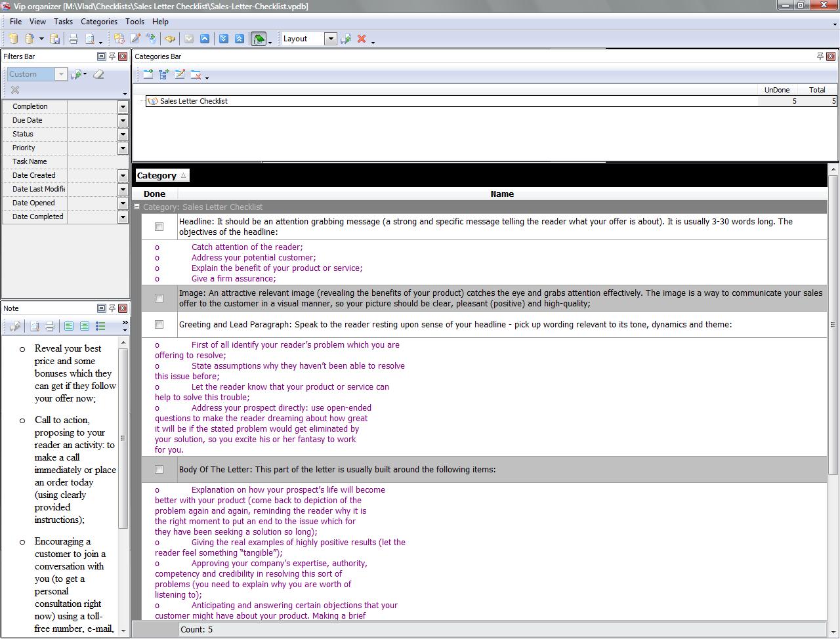Pin the Filters Bar panel
Image resolution: width=840 pixels, height=639 pixels.
pyautogui.click(x=112, y=56)
